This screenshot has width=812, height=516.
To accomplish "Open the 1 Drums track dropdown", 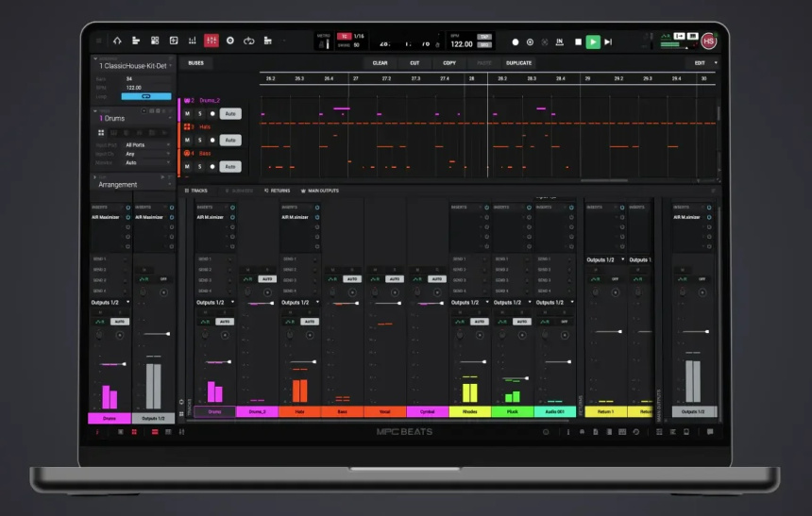I will (x=134, y=119).
